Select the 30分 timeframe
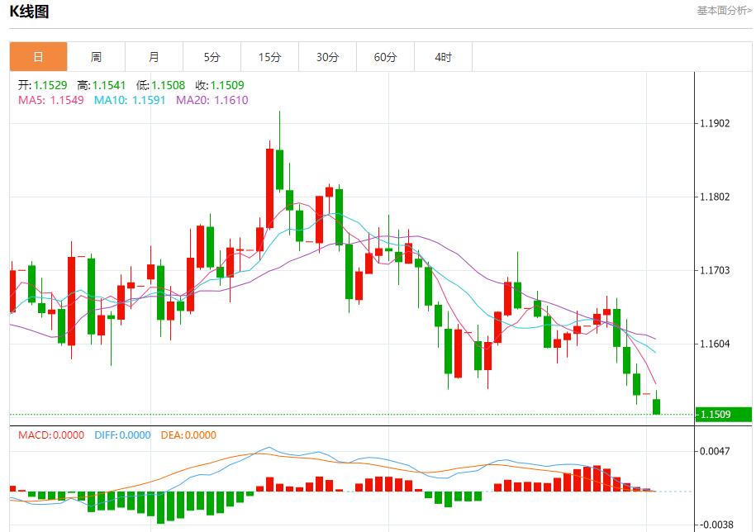The height and width of the screenshot is (532, 756). click(327, 57)
